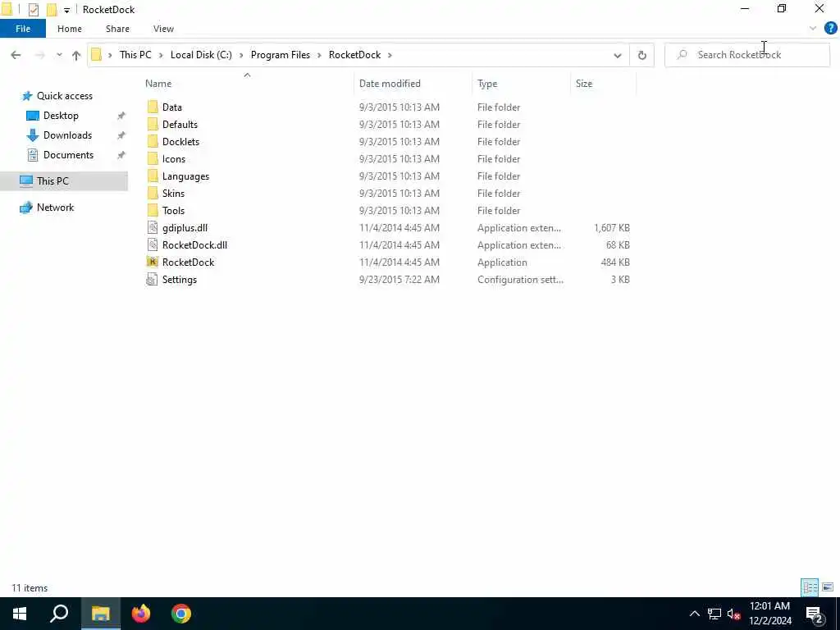Screen dimensions: 840x630
Task: Select the Settings configuration file icon
Action: point(153,279)
